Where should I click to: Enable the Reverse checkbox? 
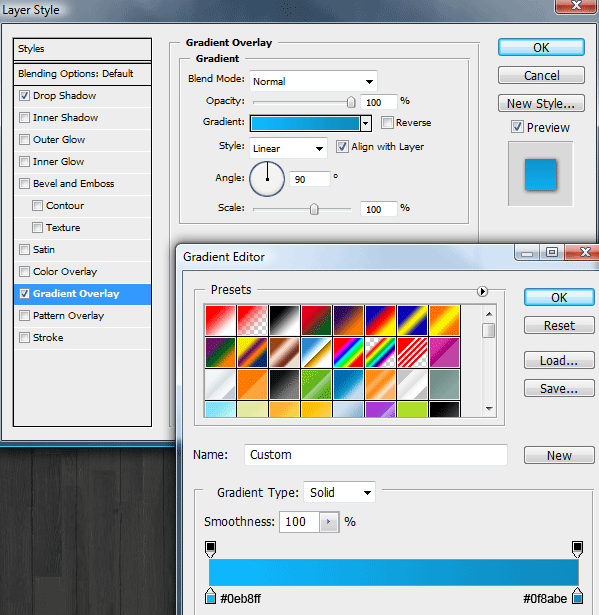tap(387, 122)
